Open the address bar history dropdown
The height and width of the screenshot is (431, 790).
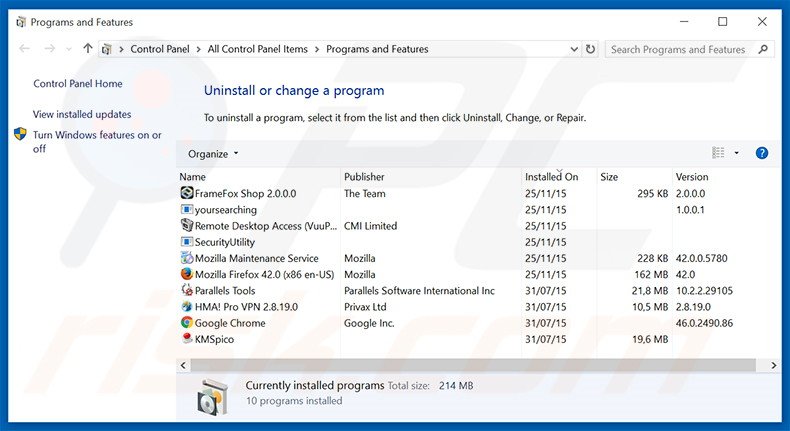pos(574,49)
